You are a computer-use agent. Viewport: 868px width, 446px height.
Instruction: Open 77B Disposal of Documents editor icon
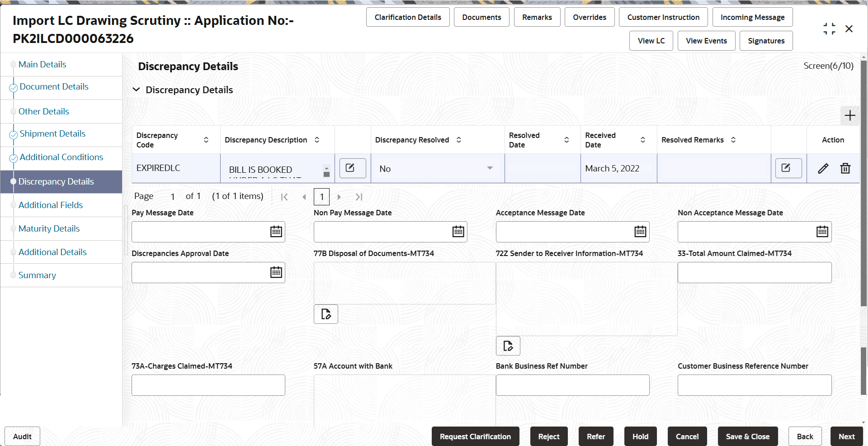tap(326, 314)
